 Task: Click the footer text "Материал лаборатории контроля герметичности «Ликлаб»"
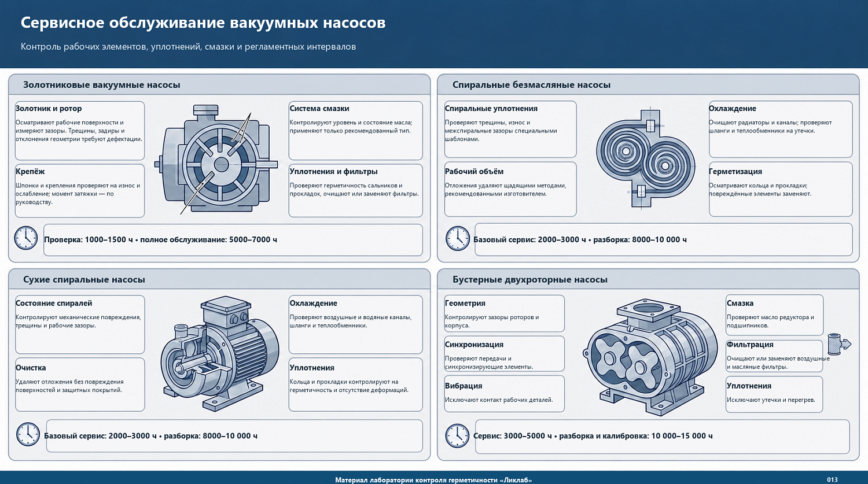(433, 479)
